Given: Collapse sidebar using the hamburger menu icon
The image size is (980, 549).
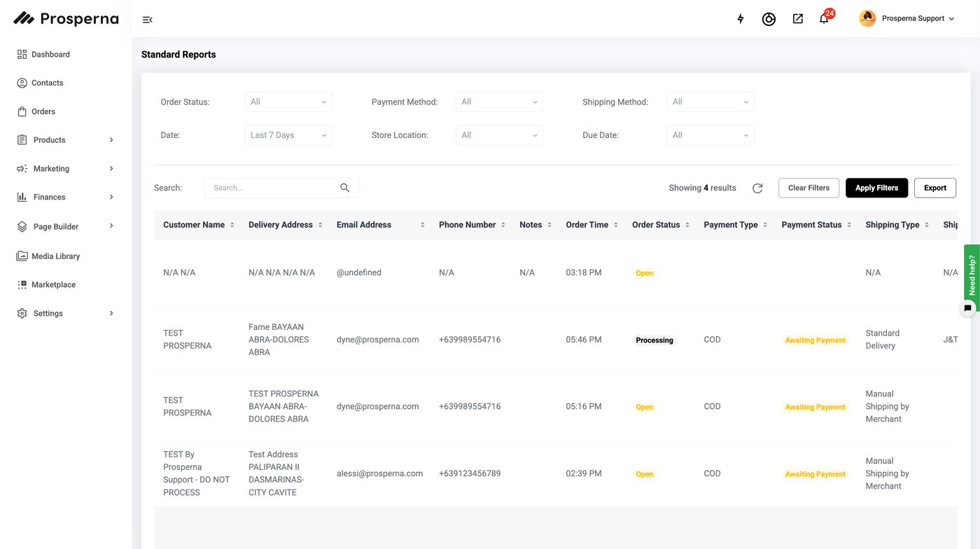Looking at the screenshot, I should (147, 20).
